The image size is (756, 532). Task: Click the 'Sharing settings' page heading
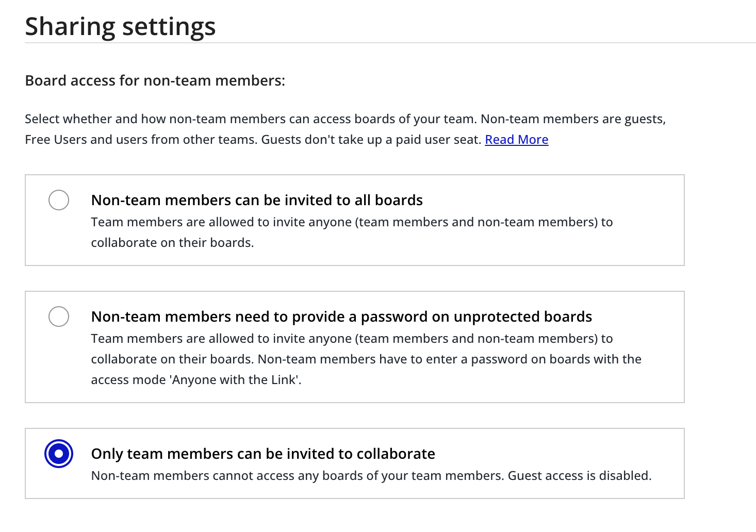click(120, 26)
